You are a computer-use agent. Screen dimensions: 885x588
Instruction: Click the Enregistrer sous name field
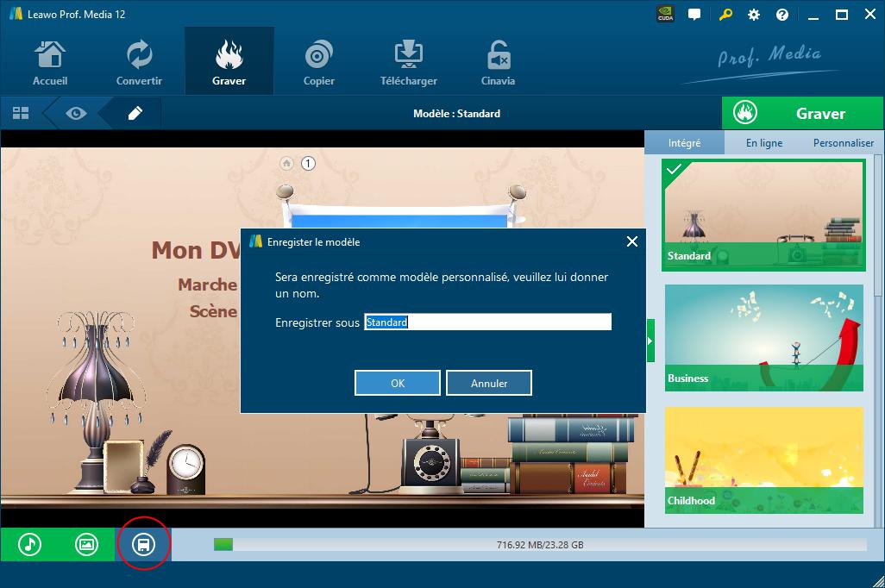pos(487,322)
